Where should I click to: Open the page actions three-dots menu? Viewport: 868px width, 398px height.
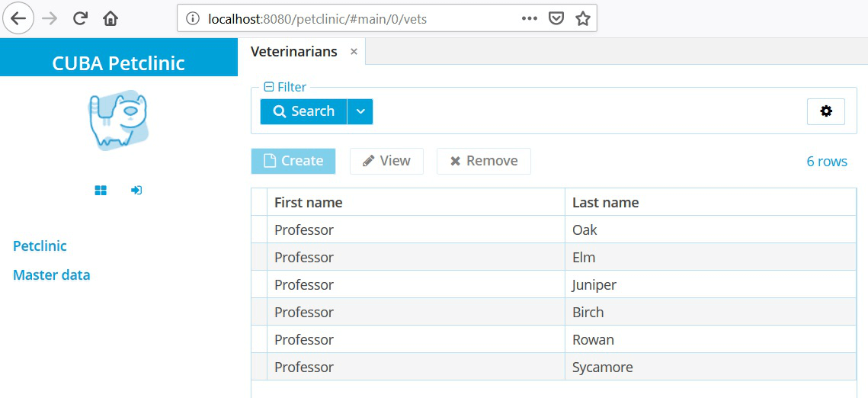pyautogui.click(x=530, y=18)
